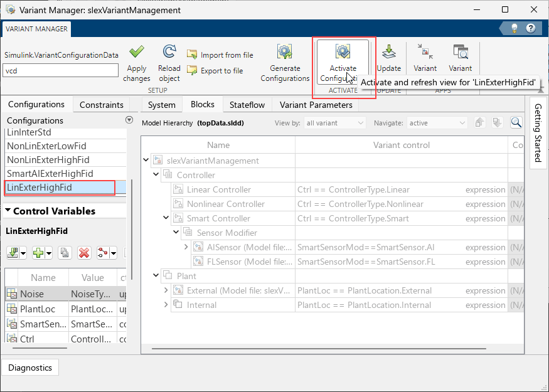Screen dimensions: 549x392
Task: Open the Variant Reducer app icon
Action: (x=425, y=51)
